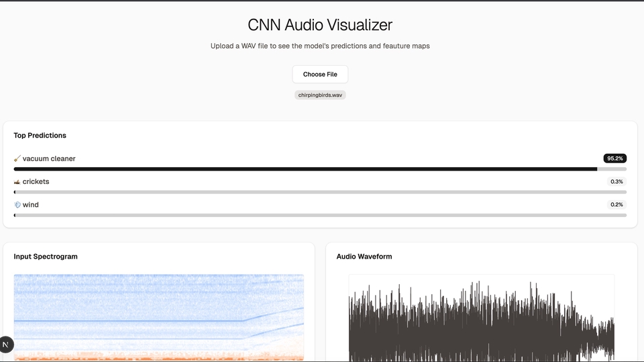644x362 pixels.
Task: Click the wind icon in predictions
Action: point(17,205)
